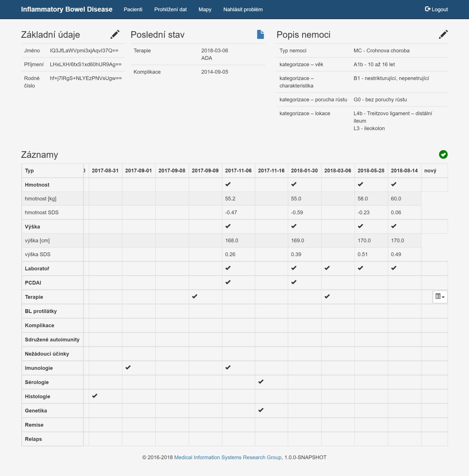
Task: Follow the Medical Information Systems Research Group link
Action: pos(228,457)
